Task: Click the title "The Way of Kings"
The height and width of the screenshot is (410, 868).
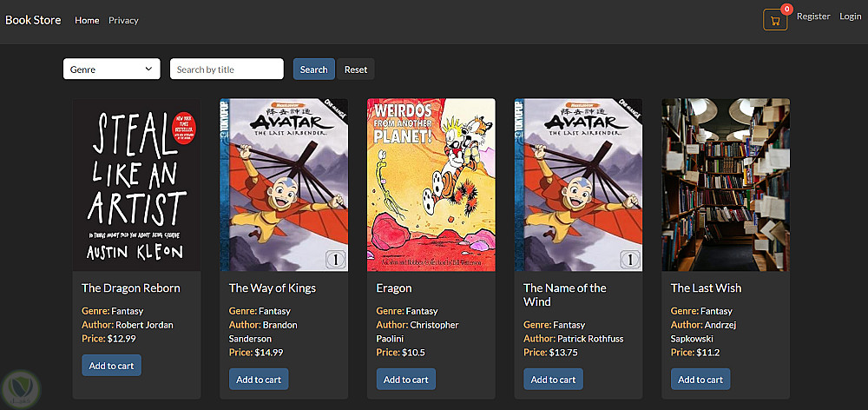Action: 273,288
